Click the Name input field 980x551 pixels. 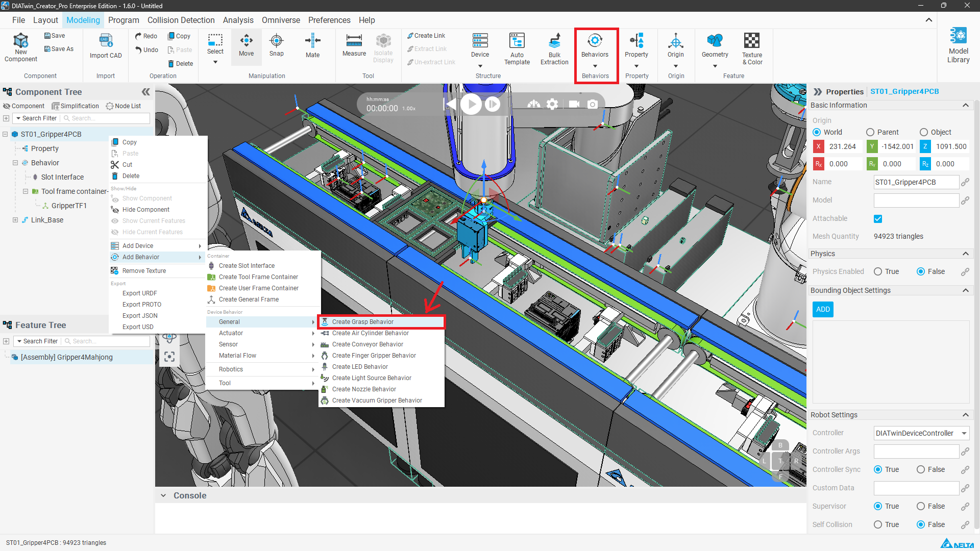pyautogui.click(x=916, y=182)
